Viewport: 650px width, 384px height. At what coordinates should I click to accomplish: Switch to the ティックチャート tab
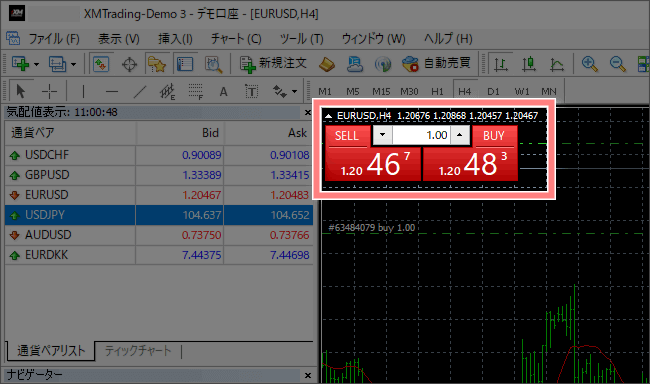click(x=138, y=351)
